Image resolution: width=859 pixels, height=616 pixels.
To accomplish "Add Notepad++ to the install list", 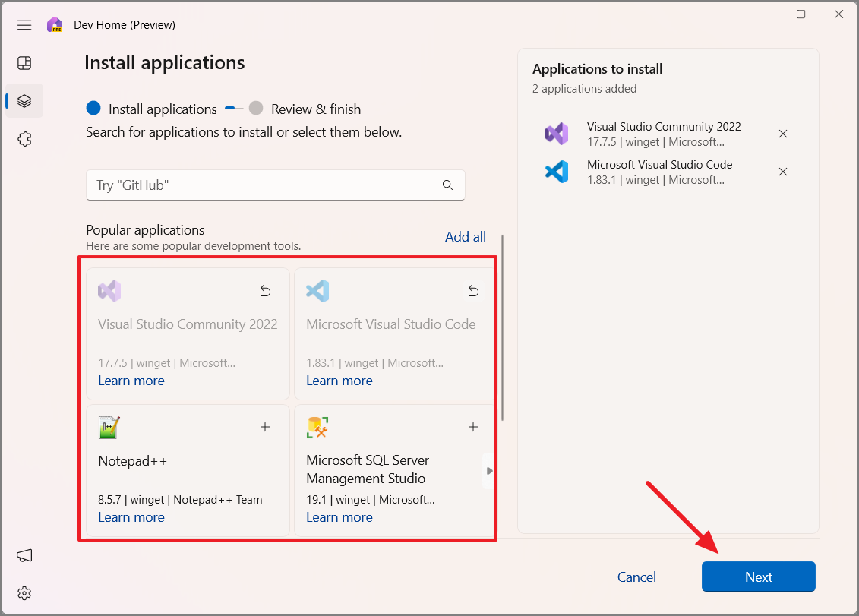I will (x=265, y=427).
